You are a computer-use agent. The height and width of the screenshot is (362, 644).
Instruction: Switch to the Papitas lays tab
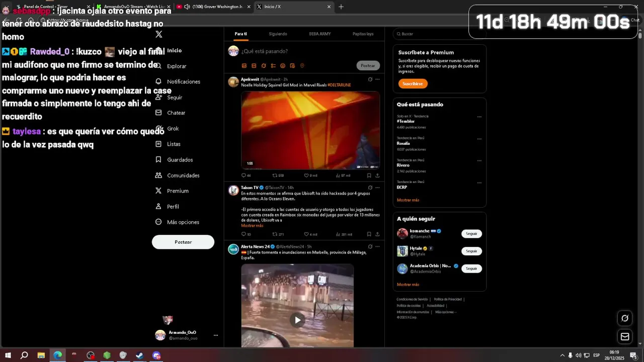click(x=363, y=34)
